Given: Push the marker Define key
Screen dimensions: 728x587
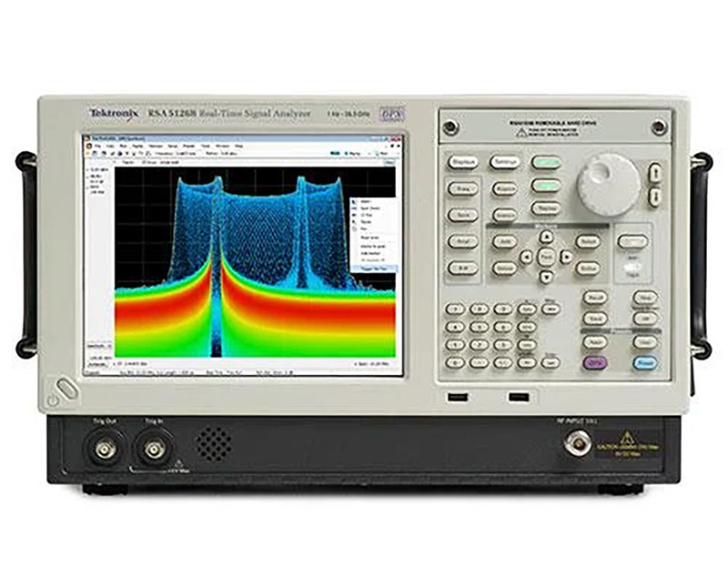Looking at the screenshot, I should point(588,268).
